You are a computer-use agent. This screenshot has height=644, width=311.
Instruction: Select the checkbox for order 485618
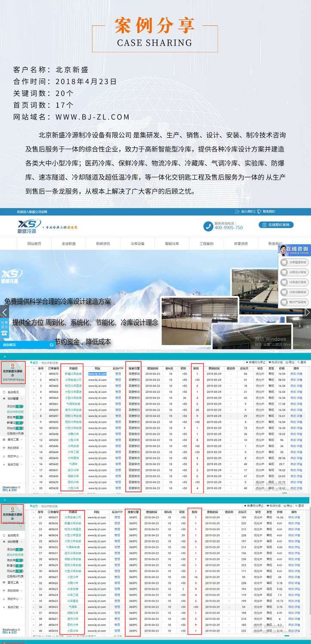tap(34, 631)
